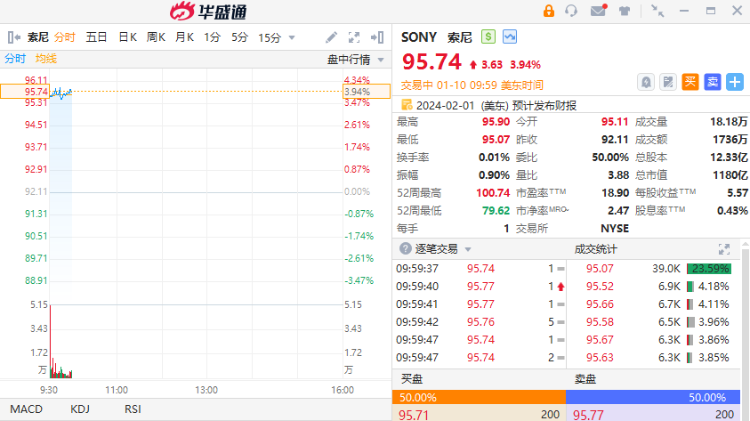750x421 pixels.
Task: Toggle the 均线 moving average overlay
Action: click(x=46, y=59)
